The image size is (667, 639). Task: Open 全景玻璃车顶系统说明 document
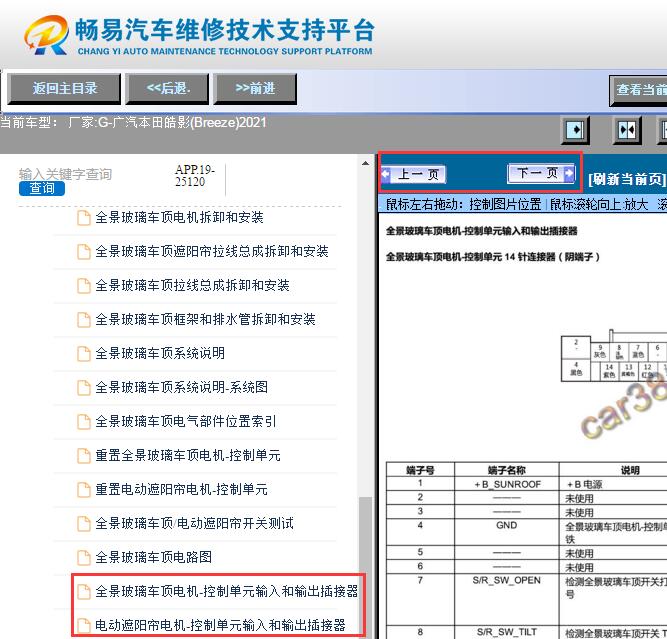click(x=160, y=354)
